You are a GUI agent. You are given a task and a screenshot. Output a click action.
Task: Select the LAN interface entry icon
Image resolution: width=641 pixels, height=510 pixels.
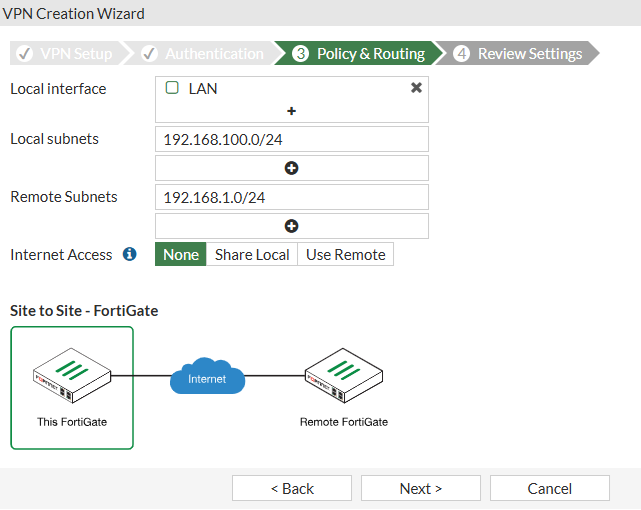(172, 88)
